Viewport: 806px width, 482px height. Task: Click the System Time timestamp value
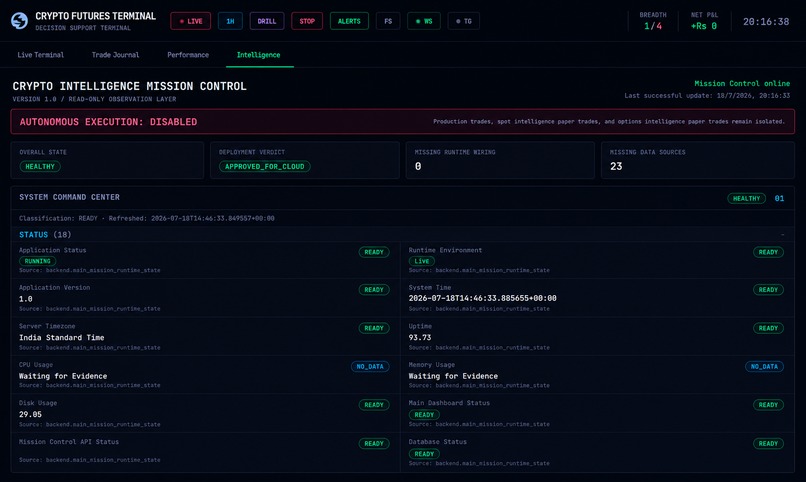coord(482,298)
